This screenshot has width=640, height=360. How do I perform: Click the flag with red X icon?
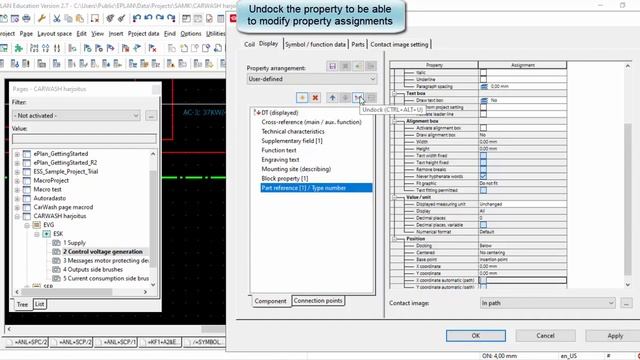pyautogui.click(x=152, y=49)
